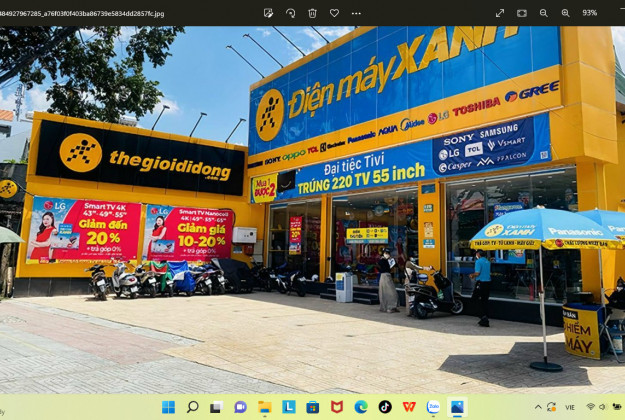Screen dimensions: 625x420
Task: Open File Explorer from the taskbar
Action: (x=265, y=407)
